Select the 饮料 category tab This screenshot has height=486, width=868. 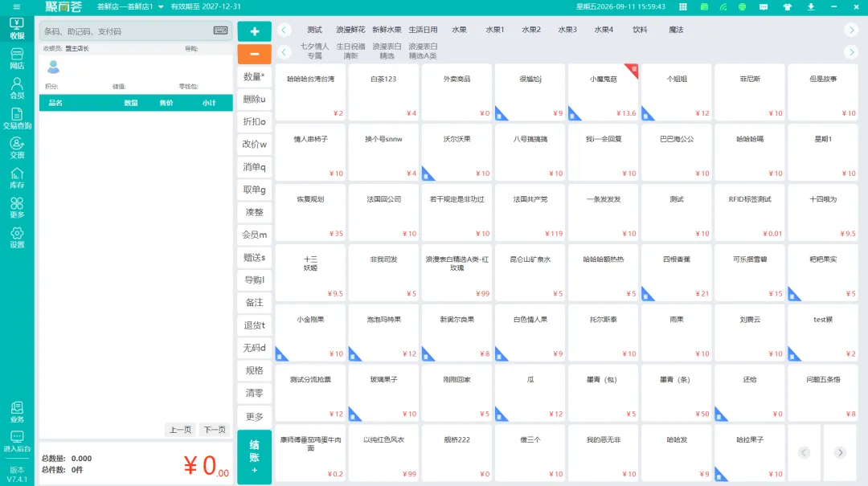tap(640, 30)
